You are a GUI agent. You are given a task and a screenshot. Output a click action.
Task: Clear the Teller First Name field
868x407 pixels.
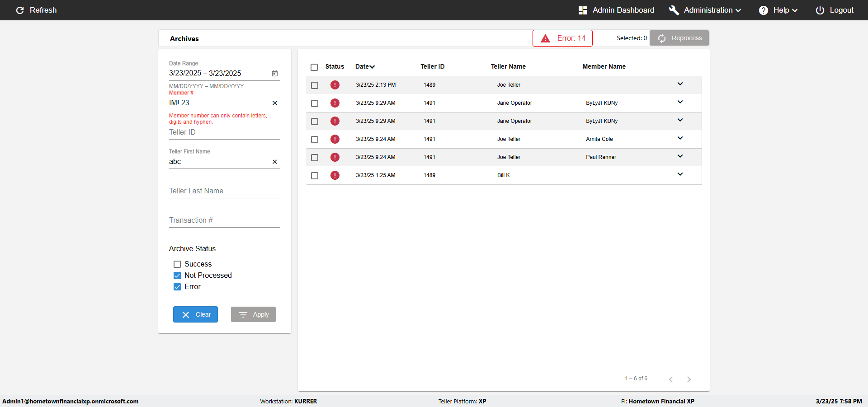[274, 162]
